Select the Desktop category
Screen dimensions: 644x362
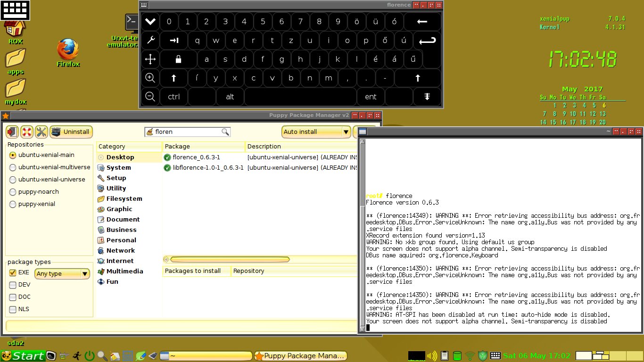(129, 157)
